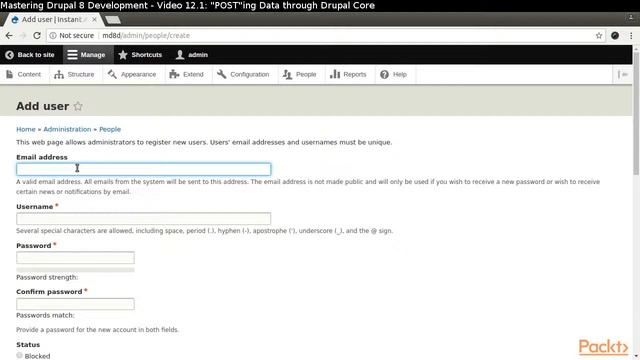This screenshot has height=360, width=640.
Task: Add this page to shortcuts with the star
Action: tap(78, 107)
